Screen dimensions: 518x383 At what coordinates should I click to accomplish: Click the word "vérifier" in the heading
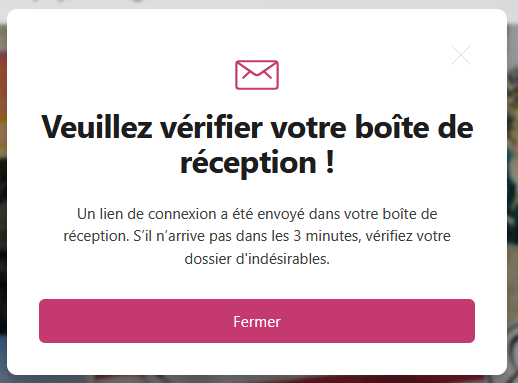tap(211, 127)
